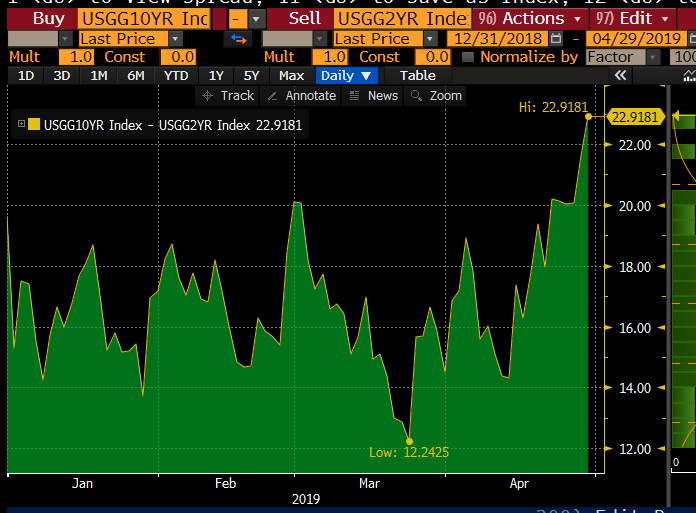Open the Daily periodicity dropdown
The width and height of the screenshot is (696, 513).
[346, 76]
